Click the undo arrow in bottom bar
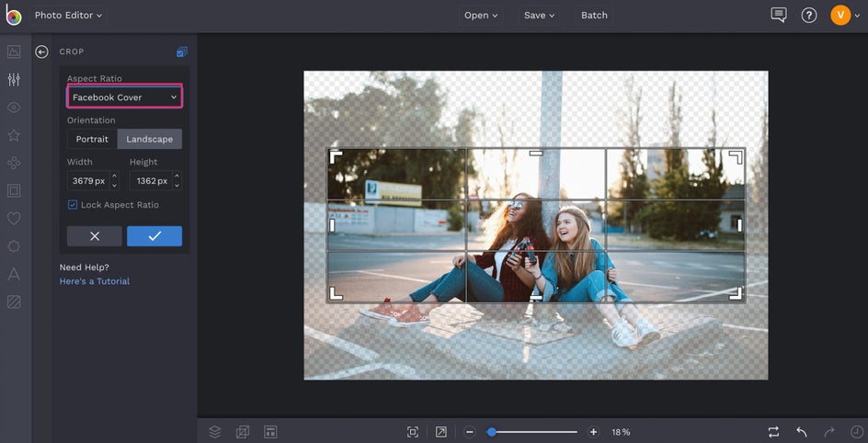Viewport: 868px width, 443px height. click(x=802, y=432)
